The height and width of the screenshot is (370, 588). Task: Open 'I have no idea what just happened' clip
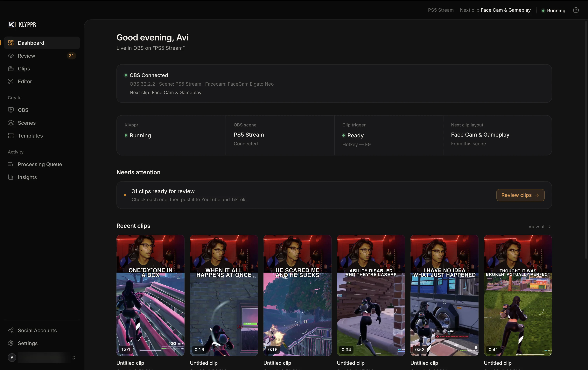(x=444, y=295)
